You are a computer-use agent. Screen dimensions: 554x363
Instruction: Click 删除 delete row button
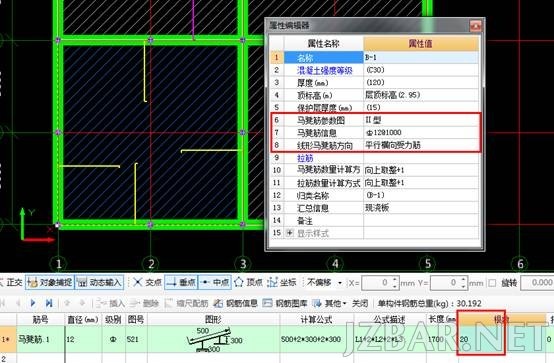(144, 303)
